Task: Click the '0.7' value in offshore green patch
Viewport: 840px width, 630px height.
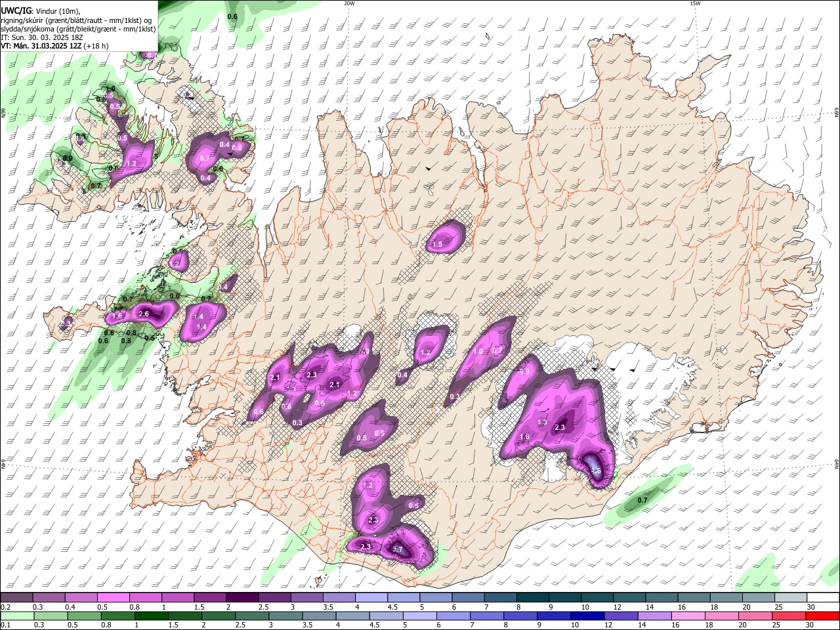Action: [x=642, y=501]
